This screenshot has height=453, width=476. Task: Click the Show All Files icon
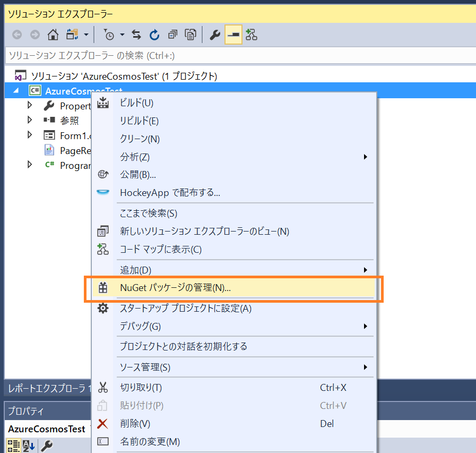[x=191, y=35]
